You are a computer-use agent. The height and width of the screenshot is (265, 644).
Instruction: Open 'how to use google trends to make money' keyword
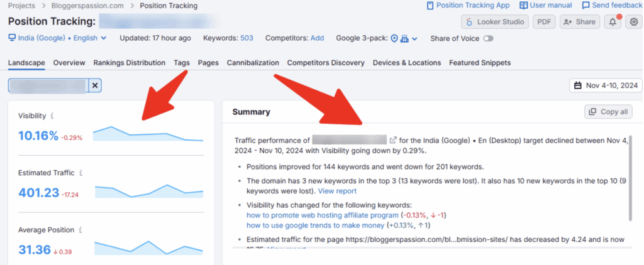(316, 225)
